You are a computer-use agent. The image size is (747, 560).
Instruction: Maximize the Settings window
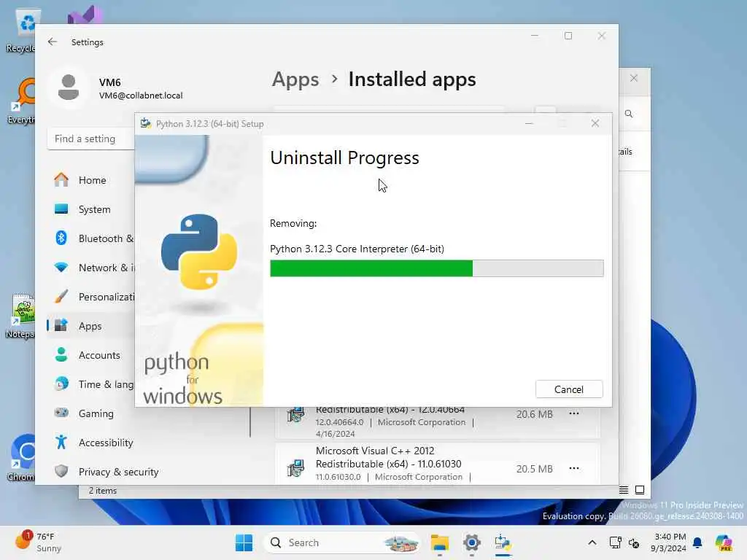[568, 36]
